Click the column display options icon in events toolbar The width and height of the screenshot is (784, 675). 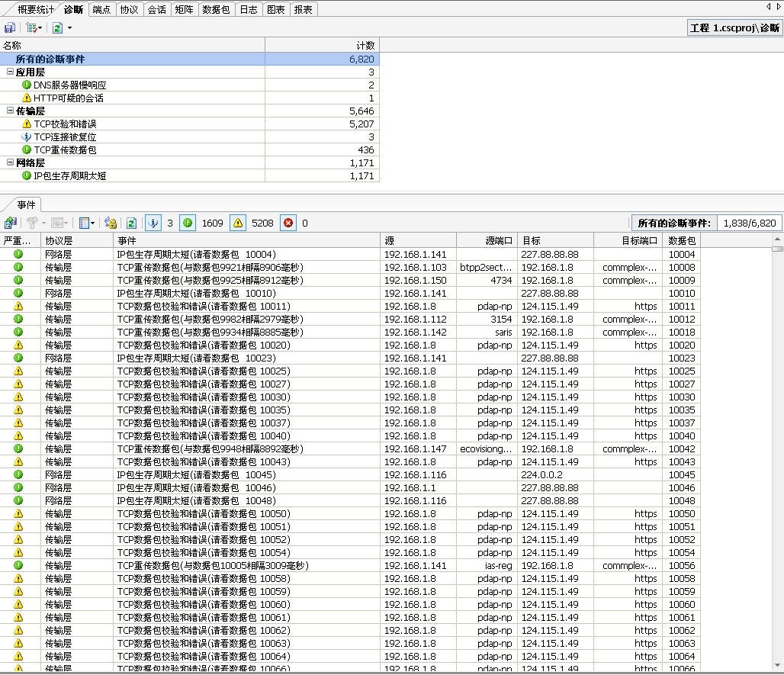[x=85, y=223]
